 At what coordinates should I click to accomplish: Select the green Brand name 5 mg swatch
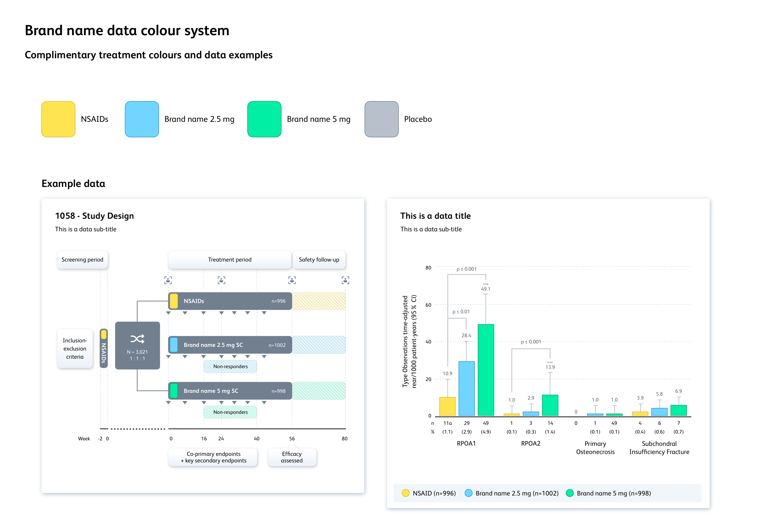point(264,119)
